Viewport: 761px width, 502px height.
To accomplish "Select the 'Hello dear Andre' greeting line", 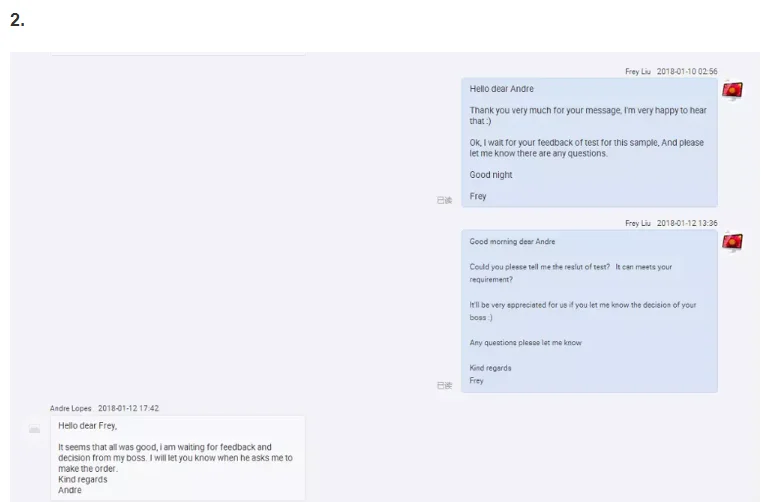I will 502,89.
